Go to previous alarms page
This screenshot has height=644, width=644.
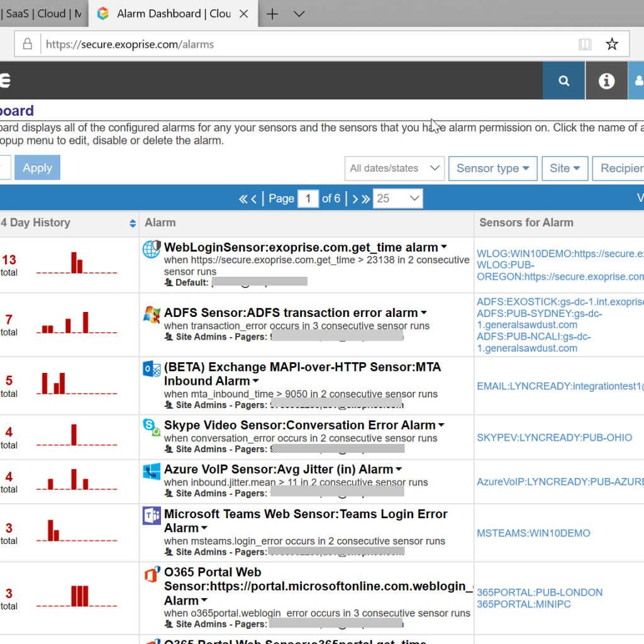pos(254,199)
